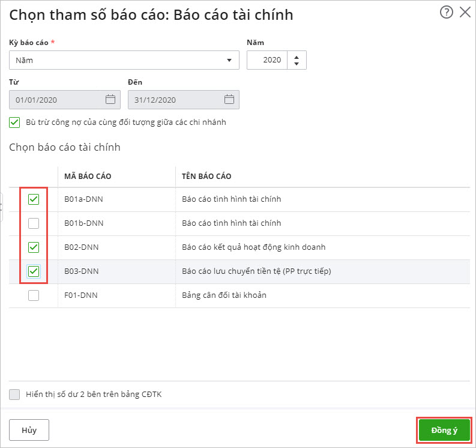
Task: Uncheck the B01a-DNN report checkbox
Action: pyautogui.click(x=34, y=199)
